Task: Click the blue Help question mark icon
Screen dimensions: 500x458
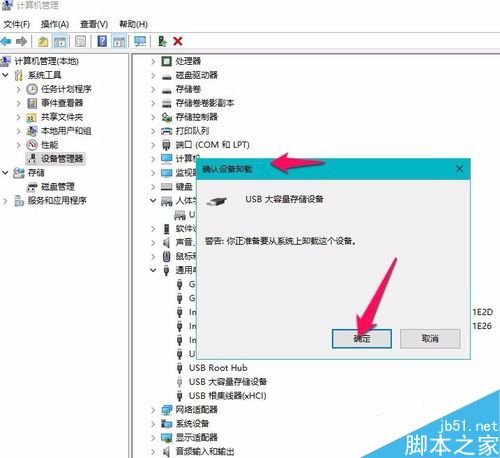Action: (102, 41)
